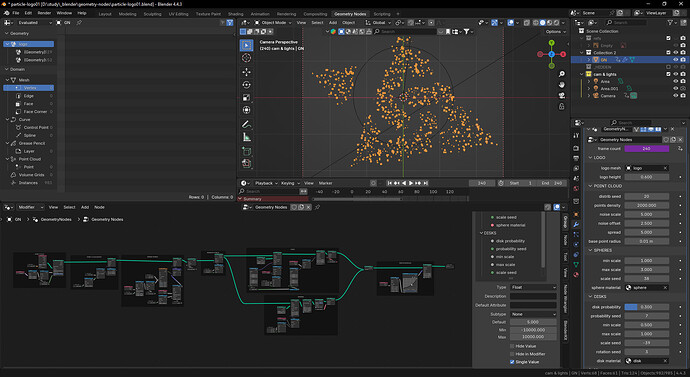Select the Scale tool in viewport toolbar
The width and height of the screenshot is (690, 377).
pos(246,97)
